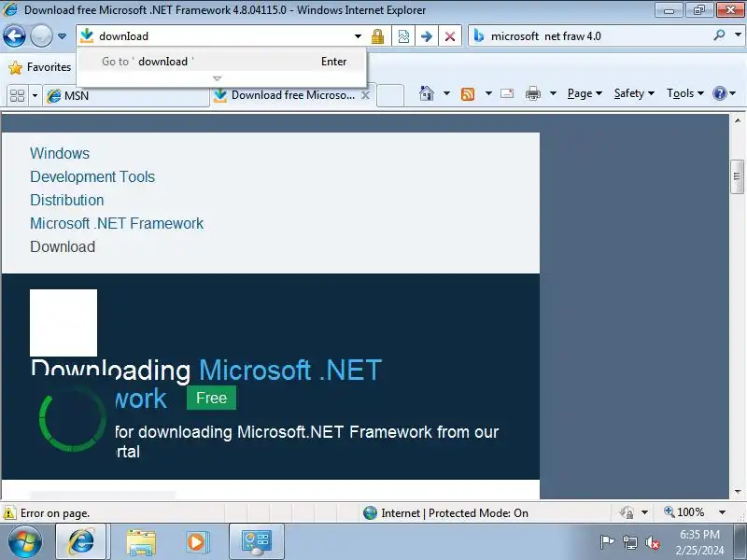Click the white app logo placeholder
This screenshot has height=560, width=747.
(63, 323)
